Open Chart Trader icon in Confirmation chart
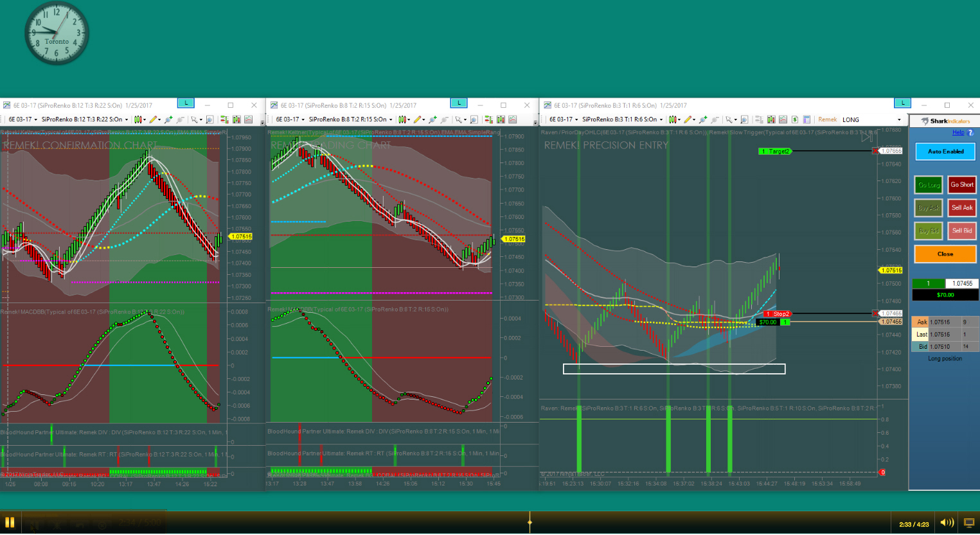The image size is (980, 535). tap(224, 119)
